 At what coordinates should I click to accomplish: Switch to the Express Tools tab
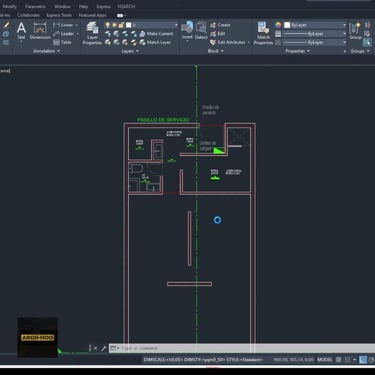59,15
